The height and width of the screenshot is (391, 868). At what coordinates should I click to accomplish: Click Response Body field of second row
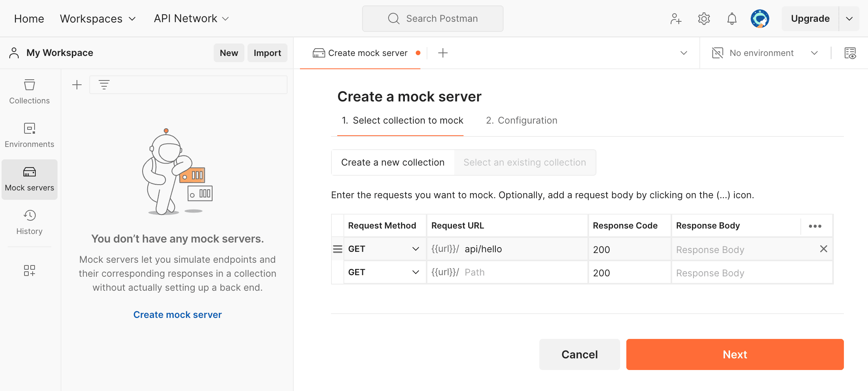pyautogui.click(x=752, y=272)
